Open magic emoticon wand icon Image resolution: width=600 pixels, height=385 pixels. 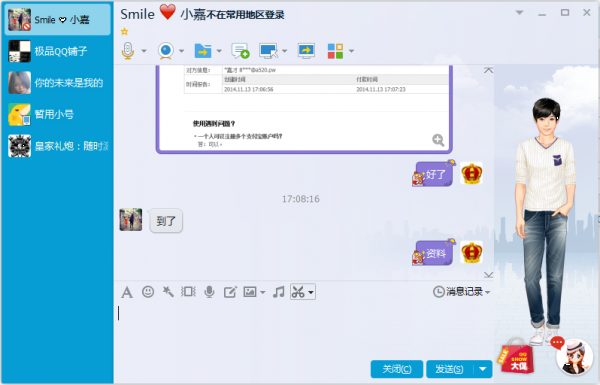click(x=168, y=292)
